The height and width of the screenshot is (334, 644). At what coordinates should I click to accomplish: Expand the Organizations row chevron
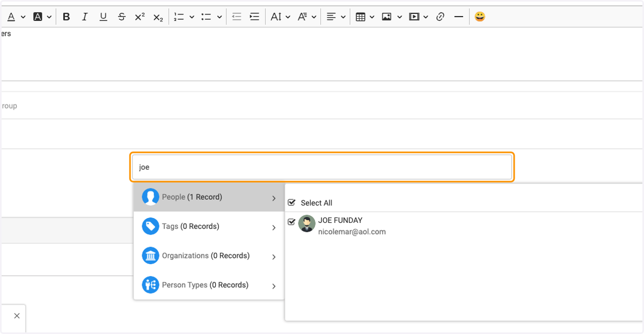pos(274,257)
